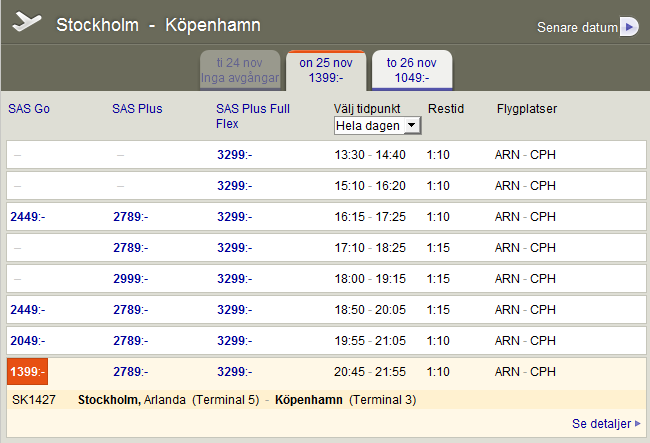Choose SAS Plus Full Flex 3299:- at 13:30
The height and width of the screenshot is (443, 650).
235,154
